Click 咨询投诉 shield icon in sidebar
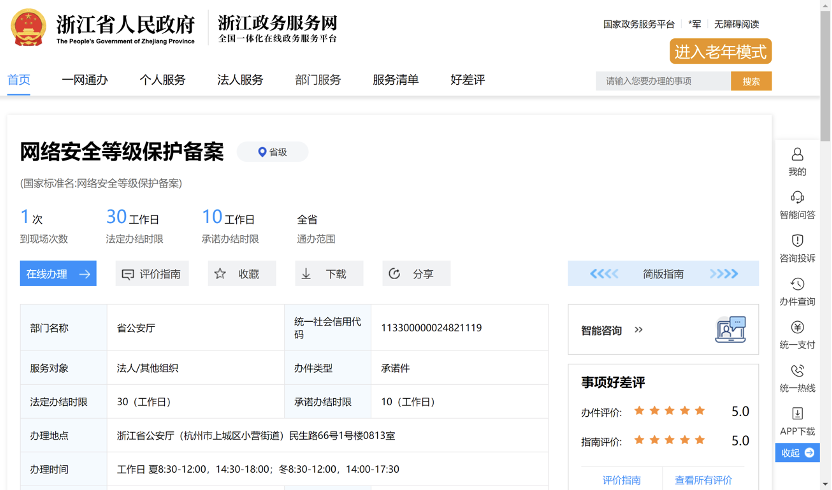This screenshot has height=490, width=832. [797, 241]
